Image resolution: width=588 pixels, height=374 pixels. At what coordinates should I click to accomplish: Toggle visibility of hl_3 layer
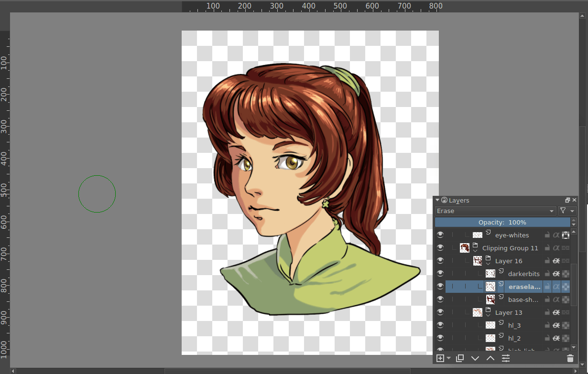pyautogui.click(x=440, y=325)
